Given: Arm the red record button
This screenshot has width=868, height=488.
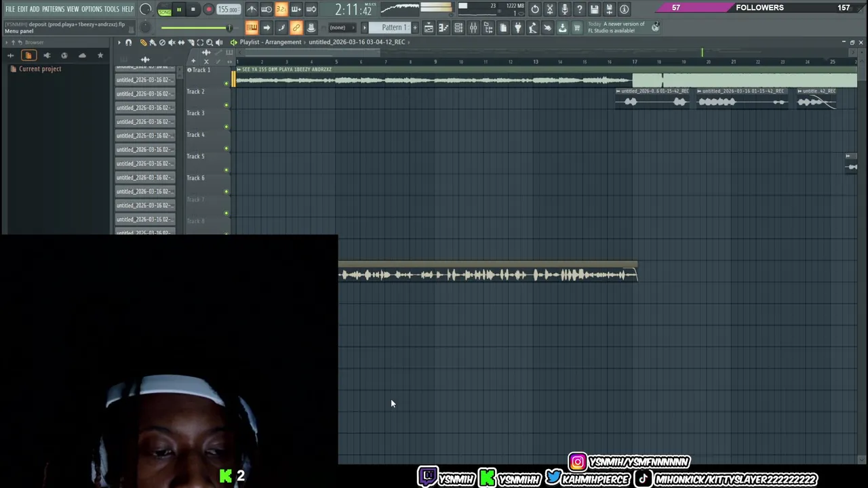Looking at the screenshot, I should (208, 9).
